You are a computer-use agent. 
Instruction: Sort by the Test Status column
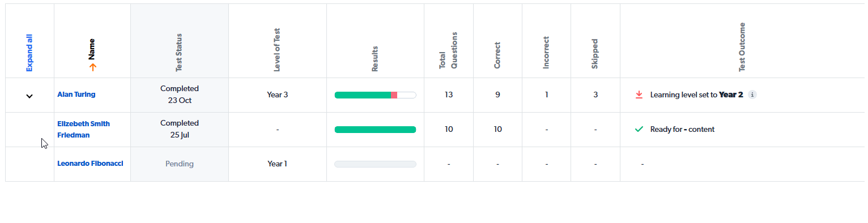coord(179,58)
